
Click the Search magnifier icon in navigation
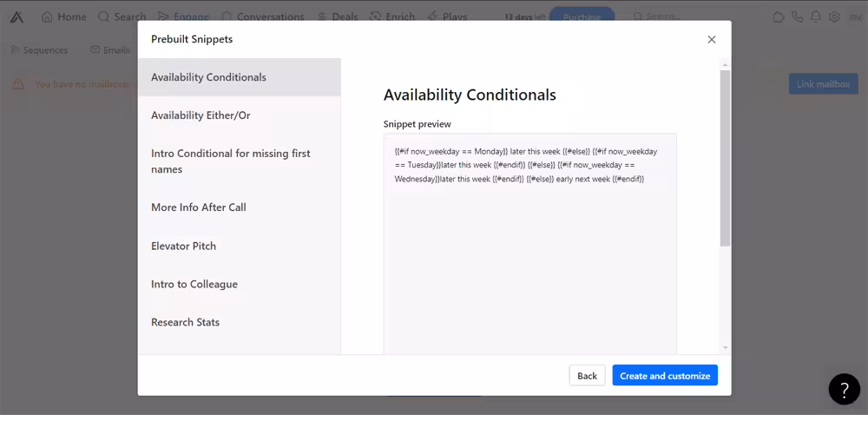(104, 16)
